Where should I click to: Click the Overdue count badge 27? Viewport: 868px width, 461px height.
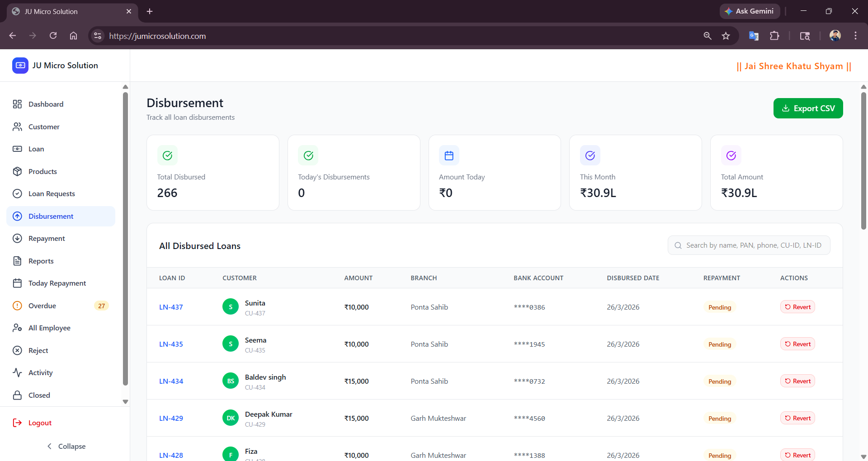pyautogui.click(x=101, y=306)
